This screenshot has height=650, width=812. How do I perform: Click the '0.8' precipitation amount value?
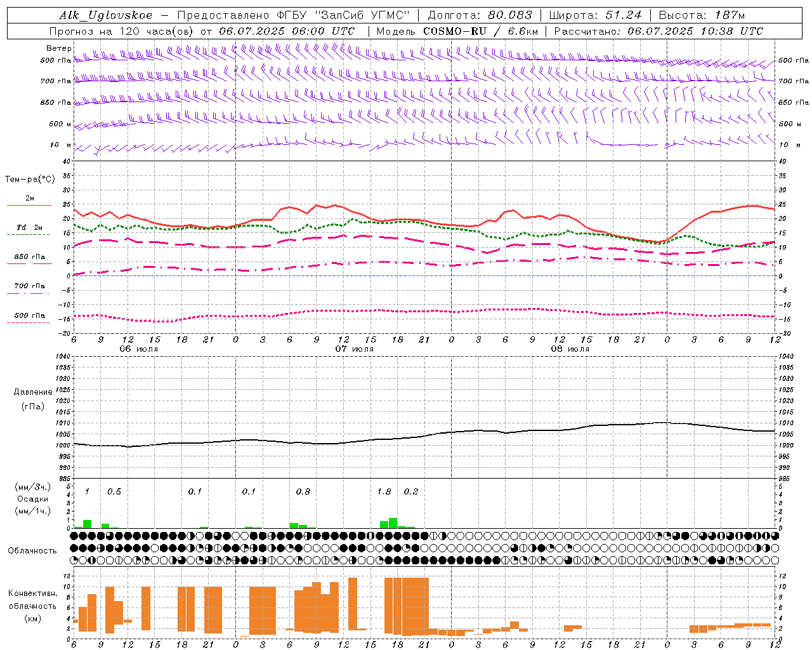tap(303, 492)
